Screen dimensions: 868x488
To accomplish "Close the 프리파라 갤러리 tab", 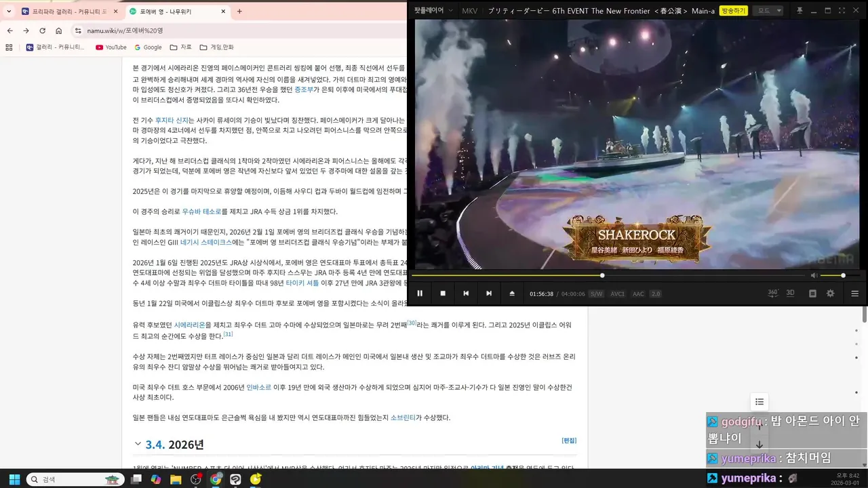I will click(115, 12).
